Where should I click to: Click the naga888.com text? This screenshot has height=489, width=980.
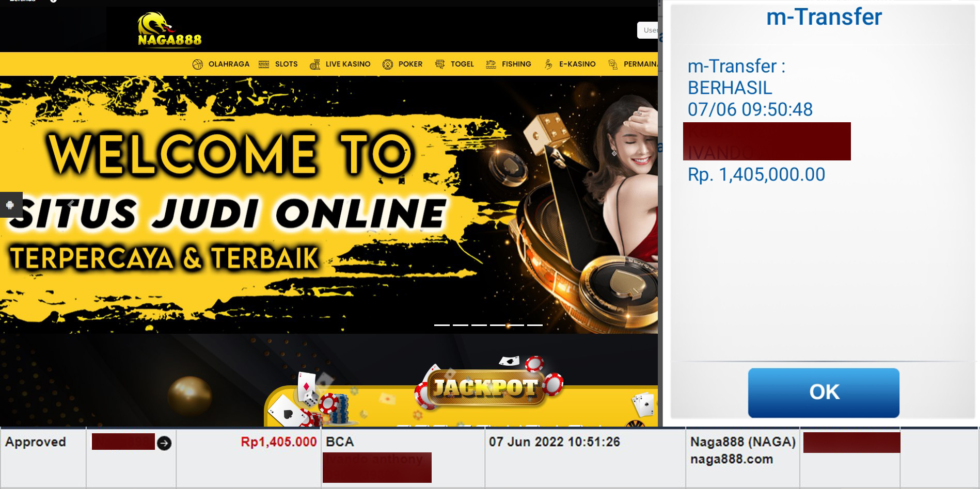coord(732,459)
